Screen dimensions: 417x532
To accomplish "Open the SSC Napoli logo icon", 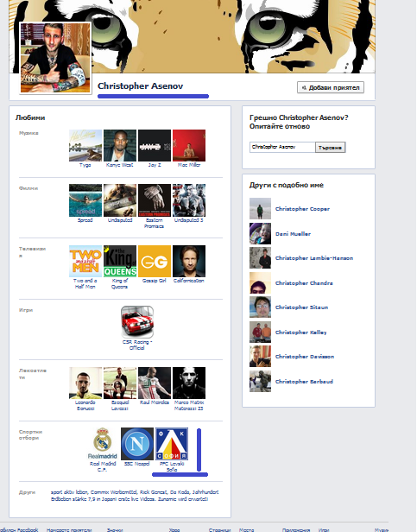I will point(137,443).
